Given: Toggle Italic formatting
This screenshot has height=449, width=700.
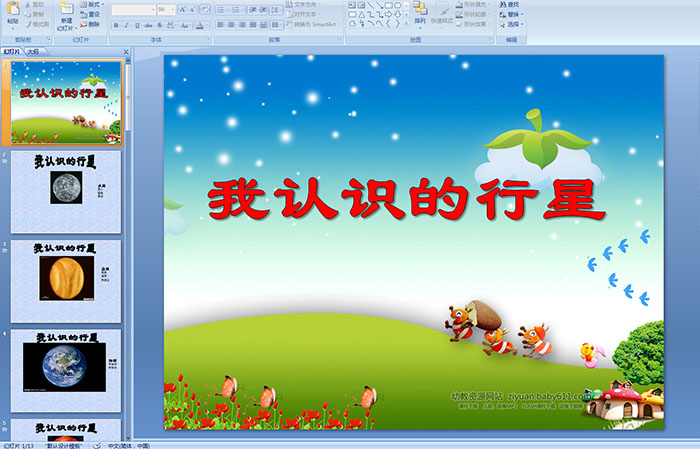Looking at the screenshot, I should (x=124, y=25).
